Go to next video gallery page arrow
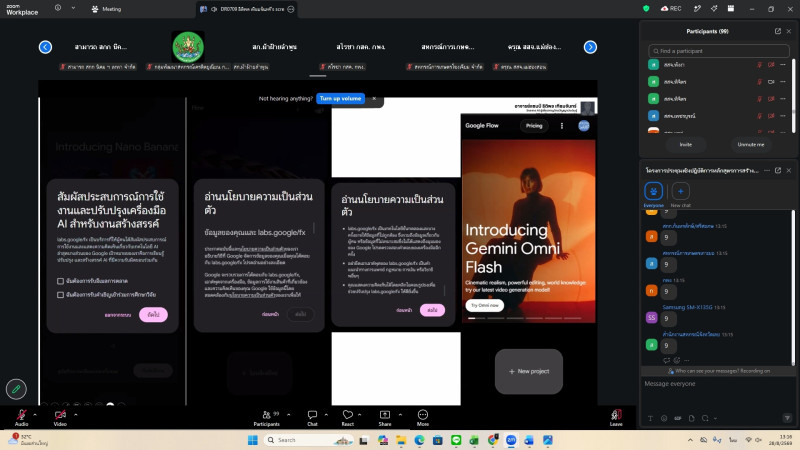 coord(590,47)
